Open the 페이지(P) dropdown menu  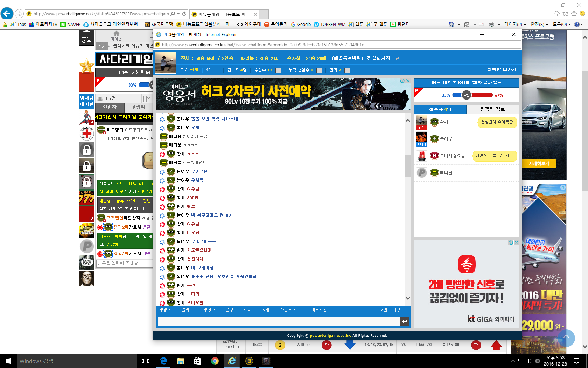coord(515,24)
